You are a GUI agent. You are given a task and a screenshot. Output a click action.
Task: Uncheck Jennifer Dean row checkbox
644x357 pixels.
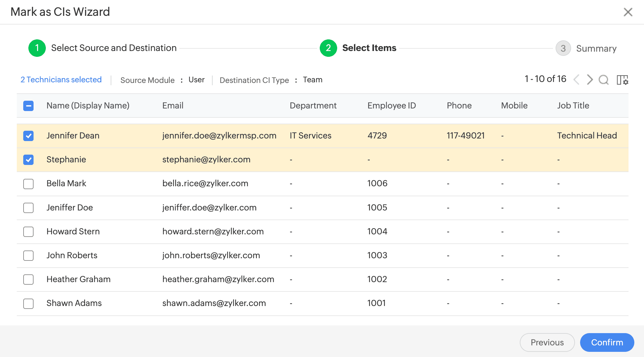[x=28, y=136]
